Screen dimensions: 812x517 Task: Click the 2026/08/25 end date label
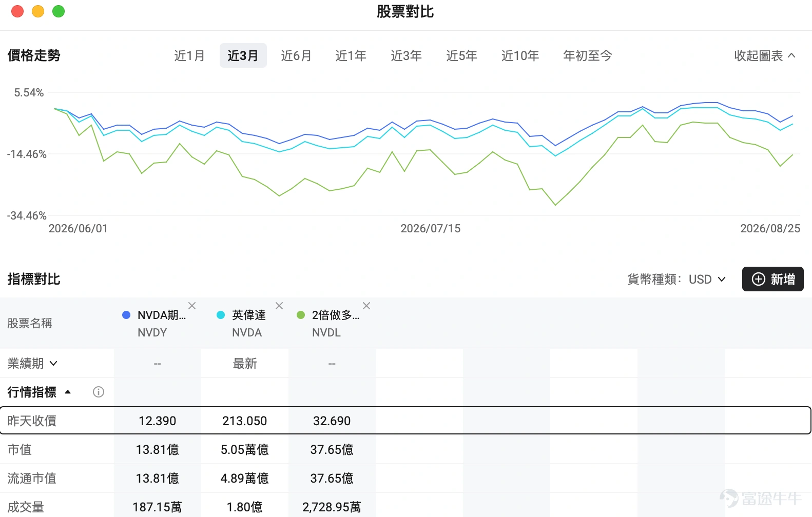click(x=770, y=229)
